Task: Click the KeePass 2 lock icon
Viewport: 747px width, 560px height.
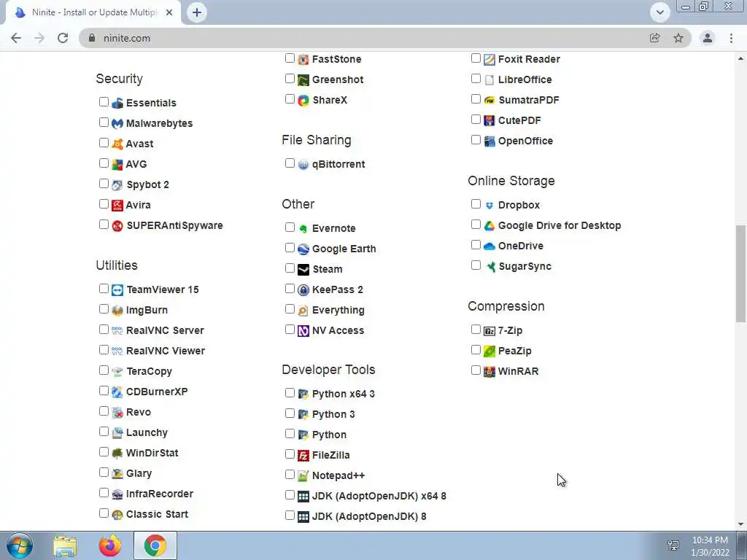Action: click(x=303, y=290)
